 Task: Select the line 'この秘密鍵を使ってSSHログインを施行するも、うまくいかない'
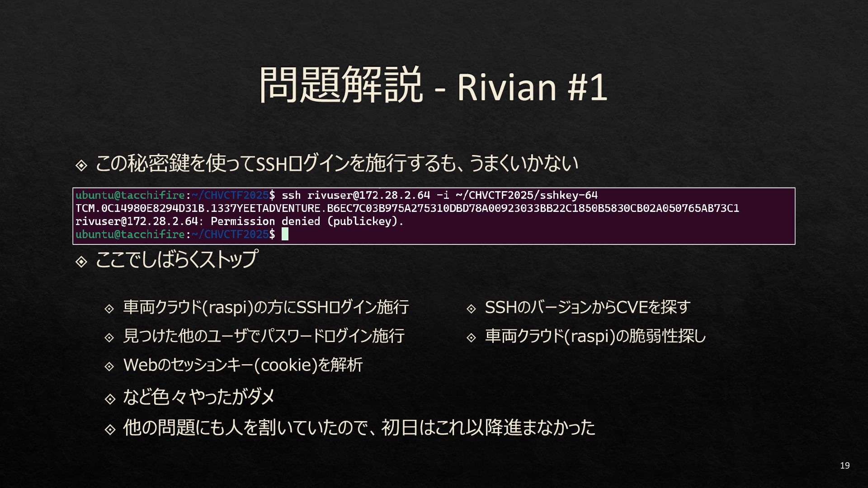tap(337, 164)
